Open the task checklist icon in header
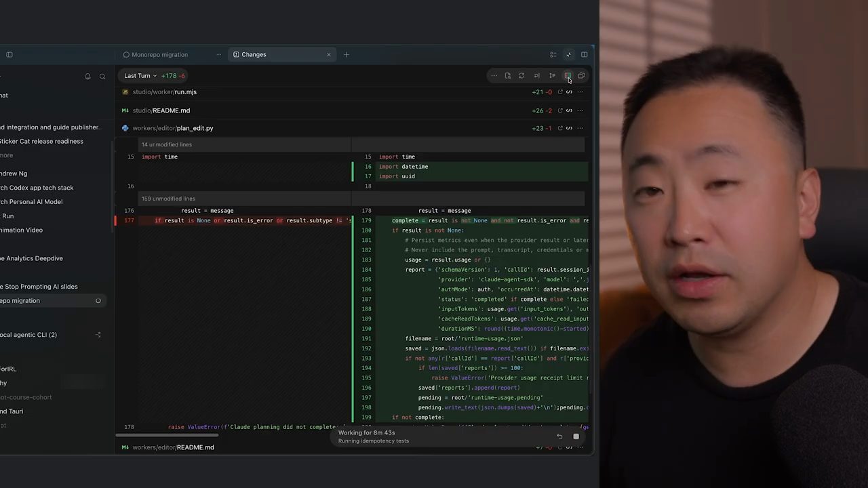 [553, 54]
